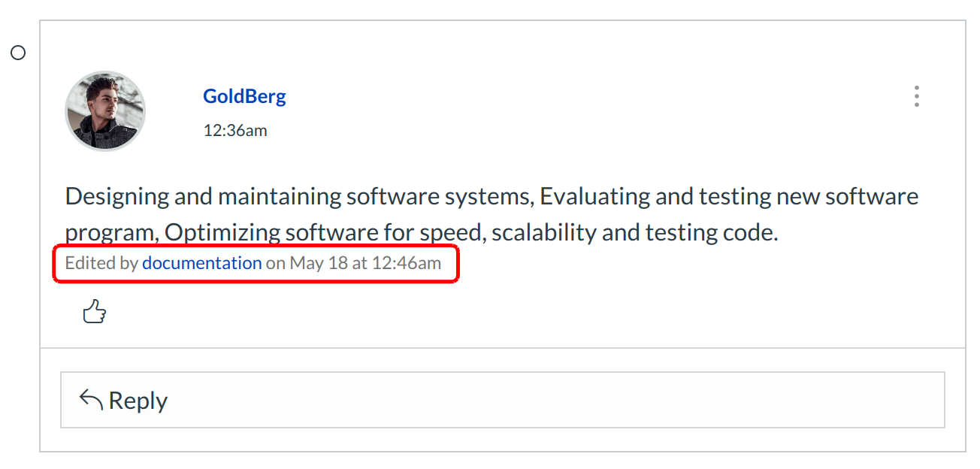Image resolution: width=980 pixels, height=469 pixels.
Task: Click the curved reply arrow icon
Action: click(91, 400)
